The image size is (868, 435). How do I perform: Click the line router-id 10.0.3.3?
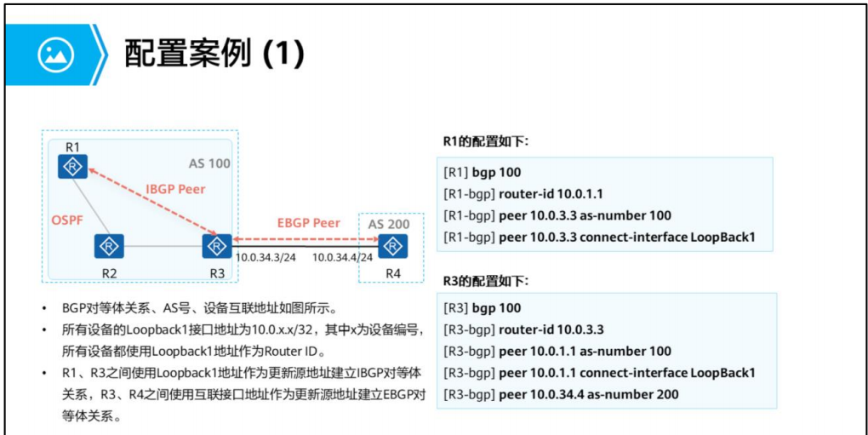click(523, 329)
